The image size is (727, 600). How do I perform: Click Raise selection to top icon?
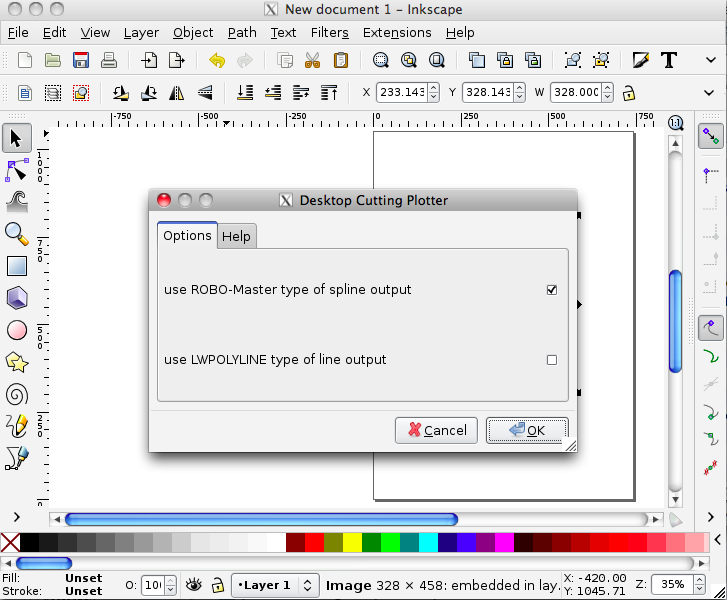pos(329,93)
